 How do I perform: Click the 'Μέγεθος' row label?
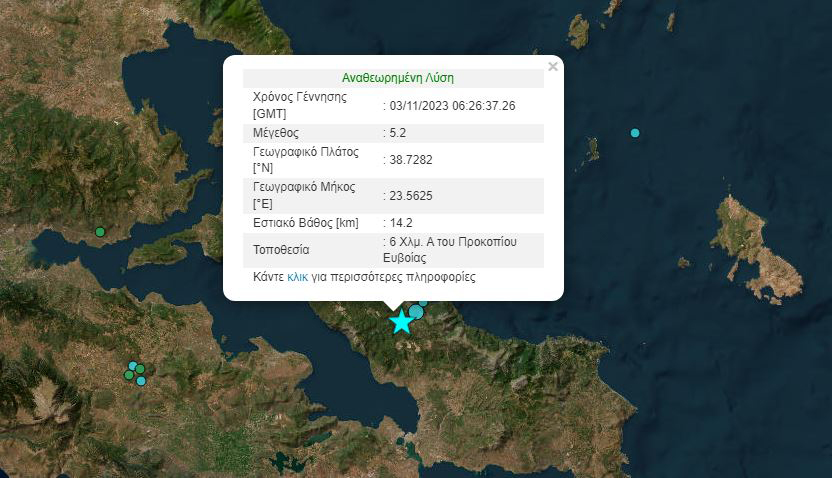276,133
